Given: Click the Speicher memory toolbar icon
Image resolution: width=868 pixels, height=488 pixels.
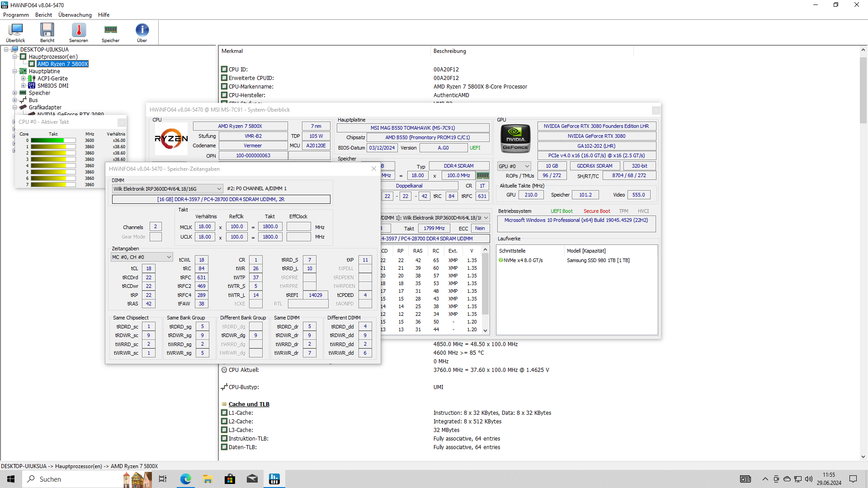Looking at the screenshot, I should point(110,31).
